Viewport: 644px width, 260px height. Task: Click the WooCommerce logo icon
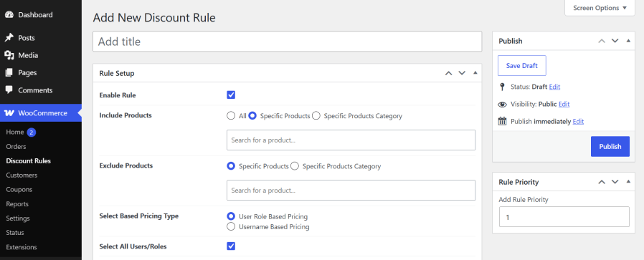tap(9, 112)
